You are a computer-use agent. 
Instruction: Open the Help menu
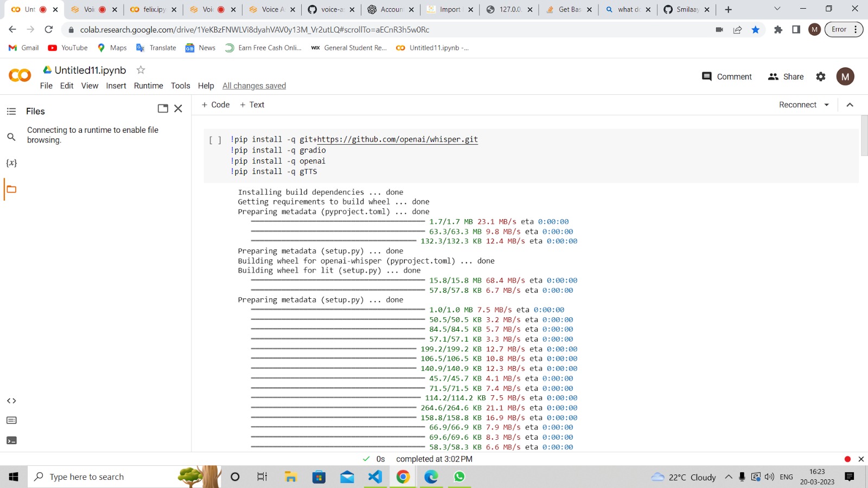tap(206, 86)
